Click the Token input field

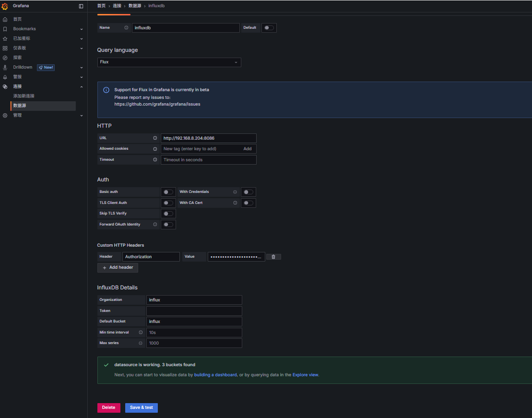[194, 311]
